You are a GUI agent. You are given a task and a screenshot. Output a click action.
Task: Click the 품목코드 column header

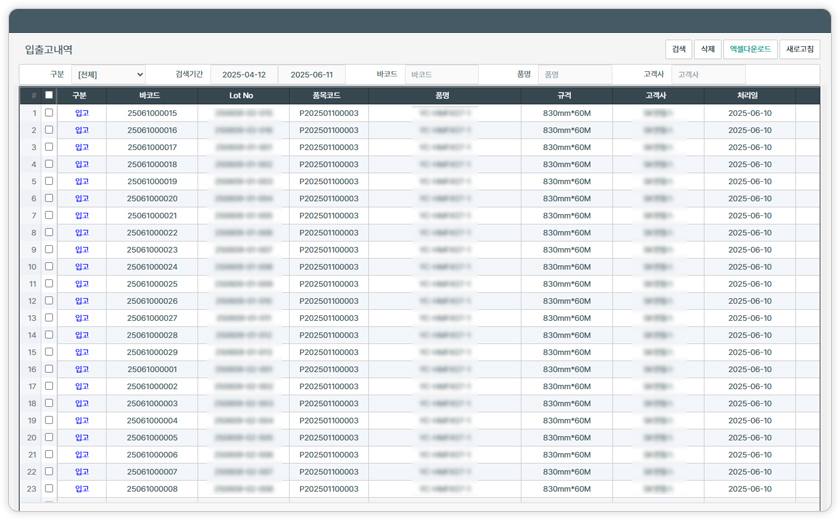pos(328,96)
